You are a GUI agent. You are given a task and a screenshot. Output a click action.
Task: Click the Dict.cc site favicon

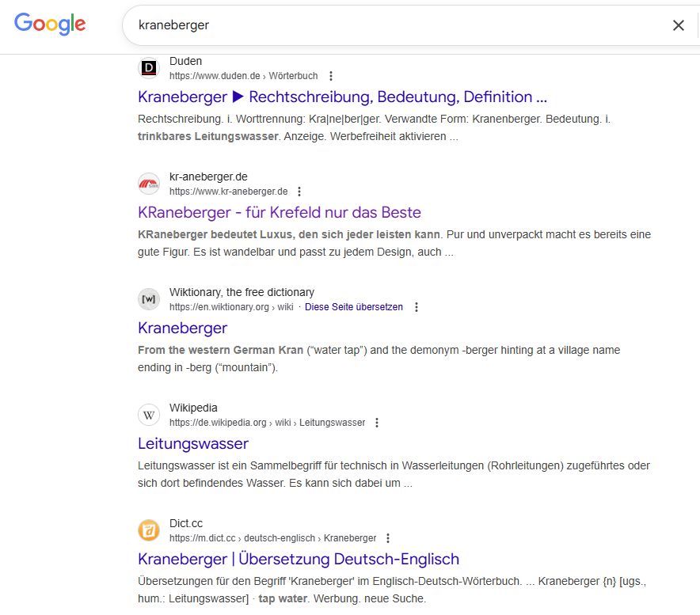[149, 531]
